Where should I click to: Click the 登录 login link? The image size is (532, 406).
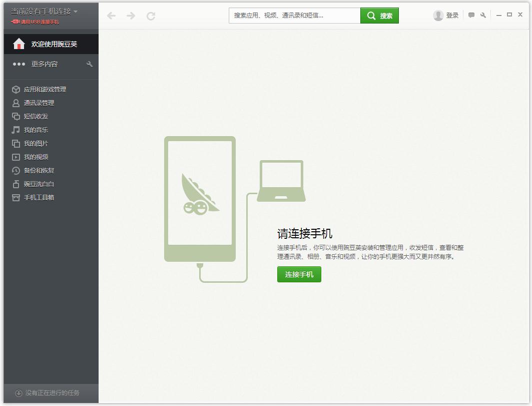coord(452,16)
